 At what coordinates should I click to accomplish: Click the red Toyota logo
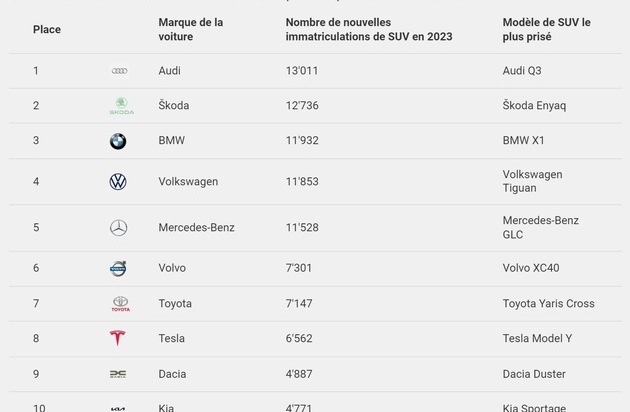(120, 303)
